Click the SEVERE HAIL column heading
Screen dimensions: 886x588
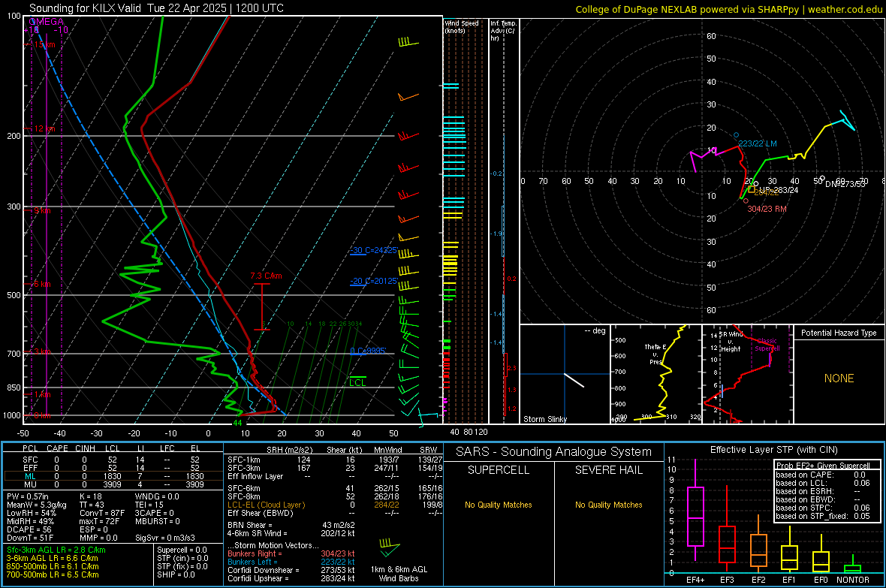pyautogui.click(x=608, y=470)
